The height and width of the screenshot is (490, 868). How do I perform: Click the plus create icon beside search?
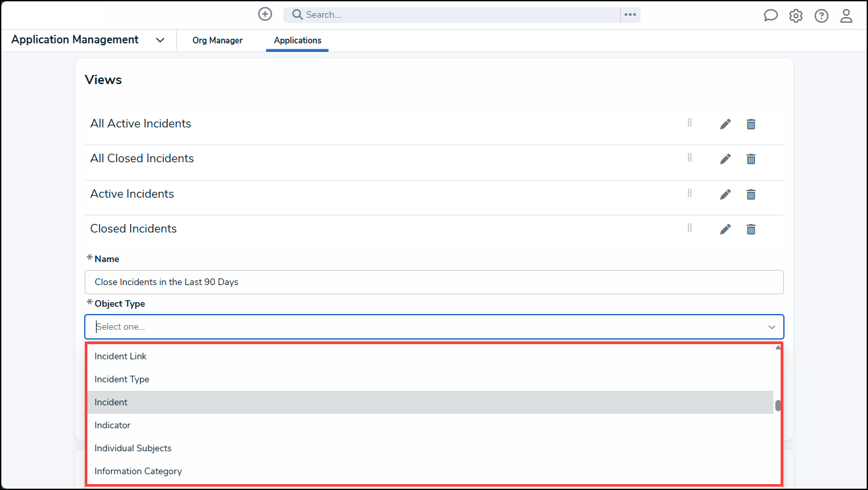265,14
